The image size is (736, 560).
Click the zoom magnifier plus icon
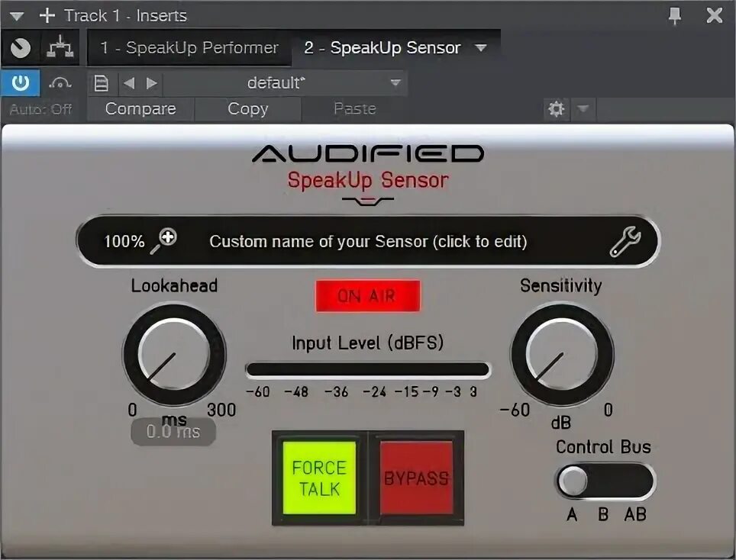[x=163, y=241]
